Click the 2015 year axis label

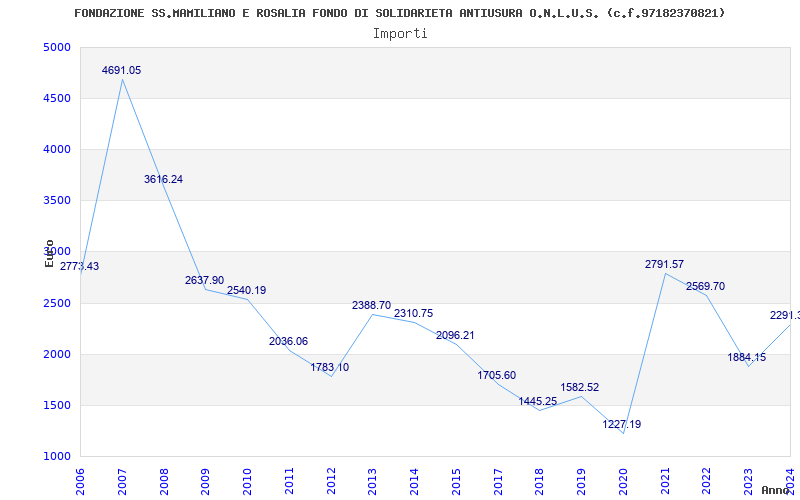[x=457, y=481]
